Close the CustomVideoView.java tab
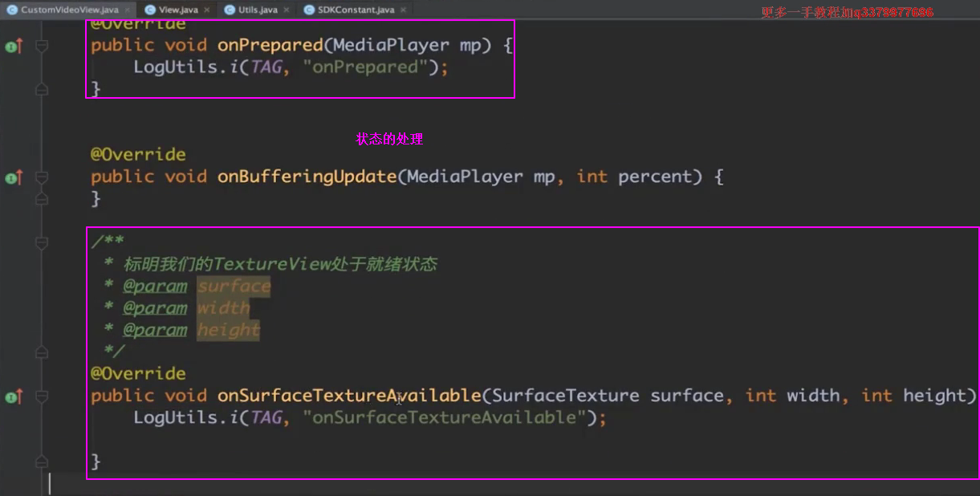The image size is (980, 496). tap(128, 10)
